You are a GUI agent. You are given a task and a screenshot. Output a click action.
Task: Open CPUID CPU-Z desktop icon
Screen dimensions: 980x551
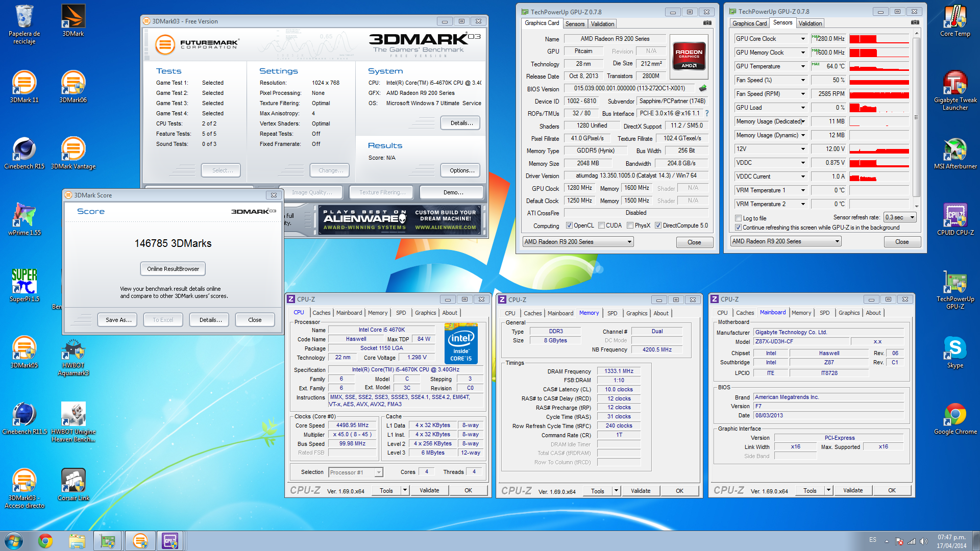pos(955,219)
